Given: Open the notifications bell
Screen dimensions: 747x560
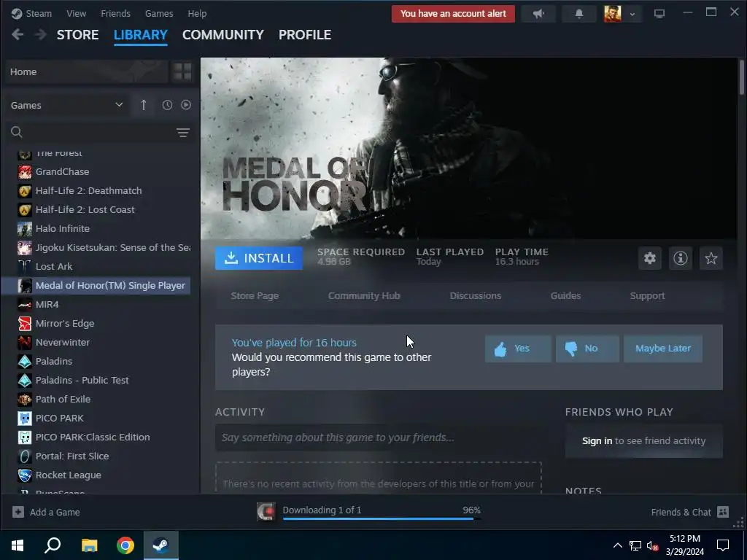Looking at the screenshot, I should (578, 14).
